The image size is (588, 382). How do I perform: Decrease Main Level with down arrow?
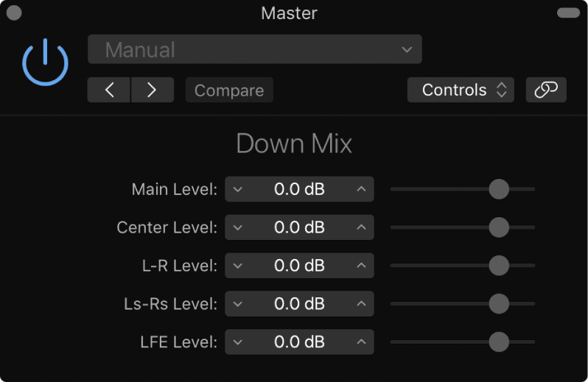(x=237, y=189)
